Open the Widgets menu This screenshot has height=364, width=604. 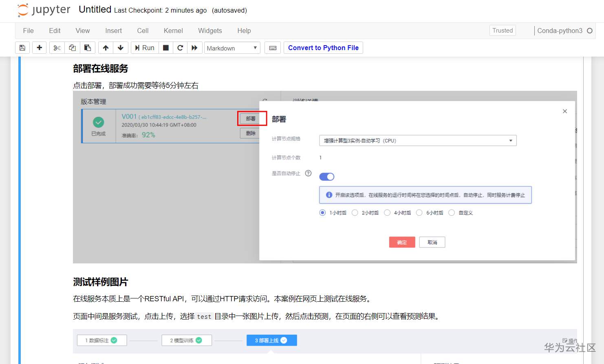coord(210,31)
